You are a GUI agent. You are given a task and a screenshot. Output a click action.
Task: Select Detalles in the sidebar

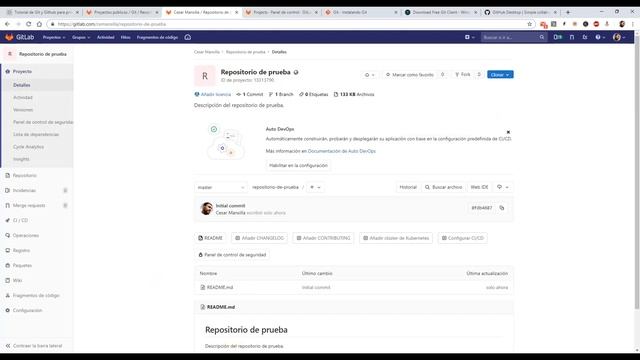pyautogui.click(x=22, y=85)
